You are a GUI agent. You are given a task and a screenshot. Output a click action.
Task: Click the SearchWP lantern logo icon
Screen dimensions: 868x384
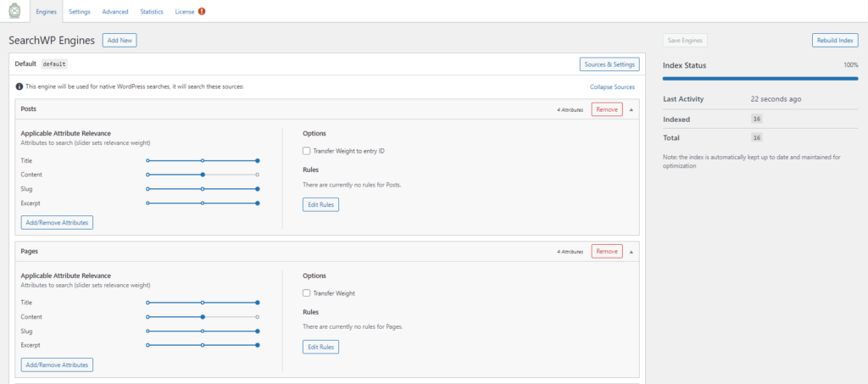point(15,11)
